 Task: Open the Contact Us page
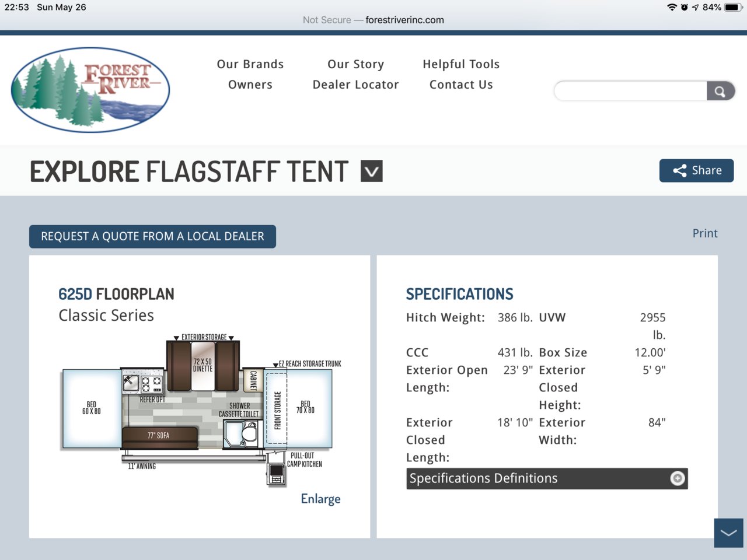461,85
